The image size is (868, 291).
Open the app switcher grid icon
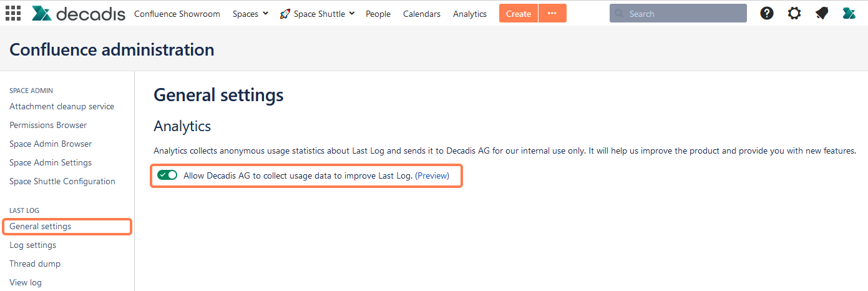[12, 13]
